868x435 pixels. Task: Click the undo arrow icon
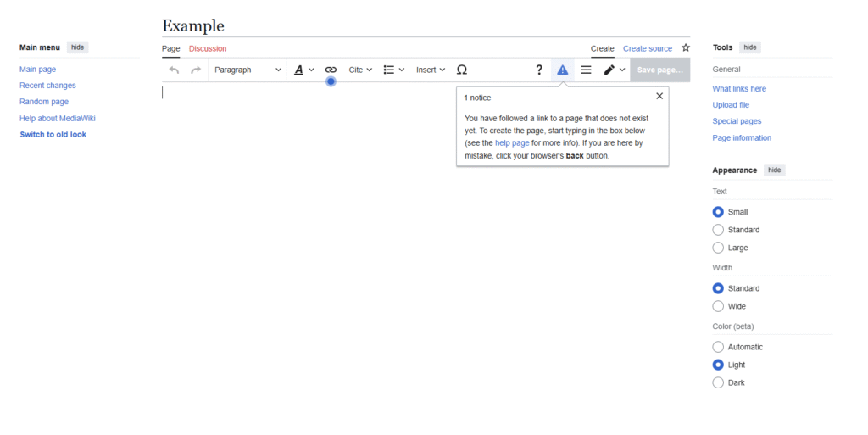tap(174, 70)
